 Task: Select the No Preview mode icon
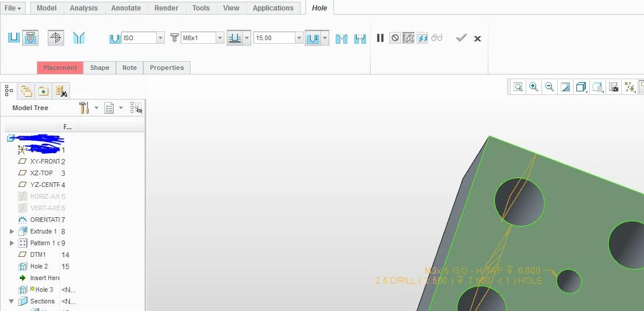coord(395,38)
